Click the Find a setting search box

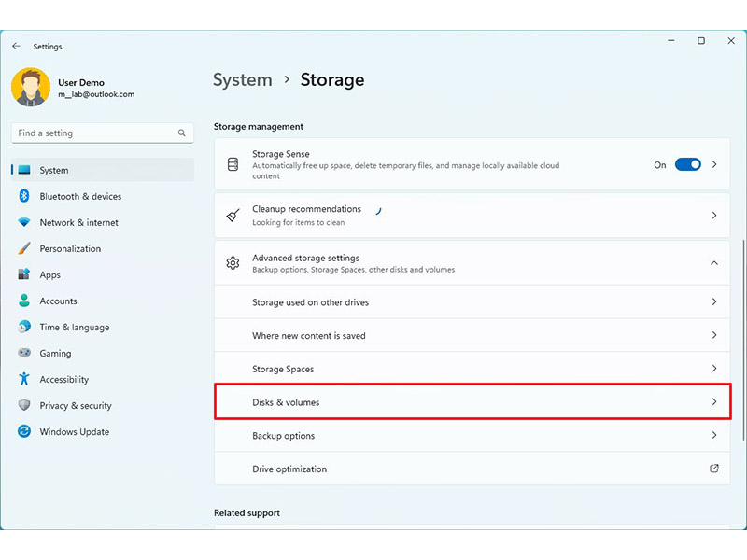coord(103,133)
